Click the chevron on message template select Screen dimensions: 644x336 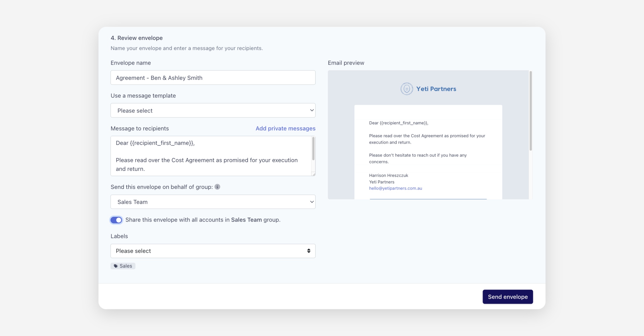pyautogui.click(x=312, y=110)
